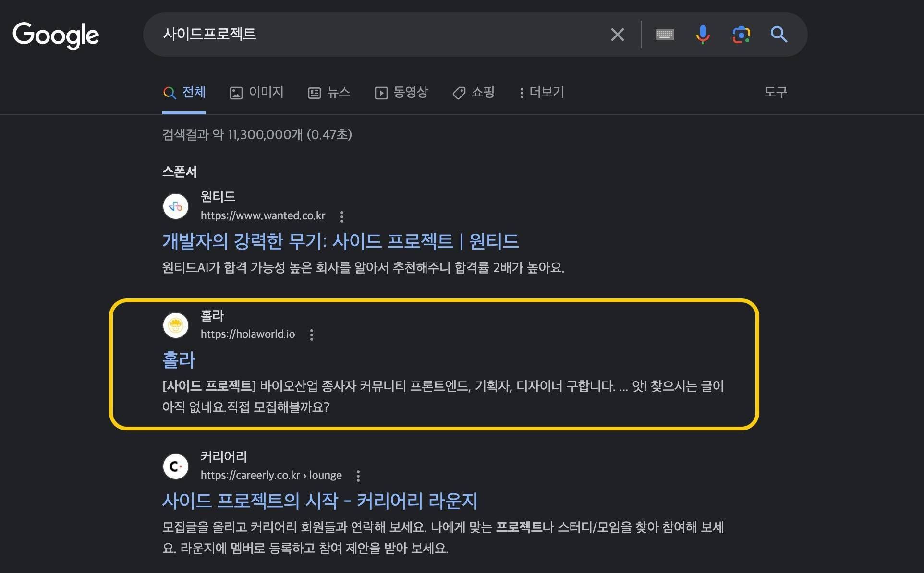Viewport: 924px width, 573px height.
Task: Open Google Lens image search icon
Action: (741, 35)
